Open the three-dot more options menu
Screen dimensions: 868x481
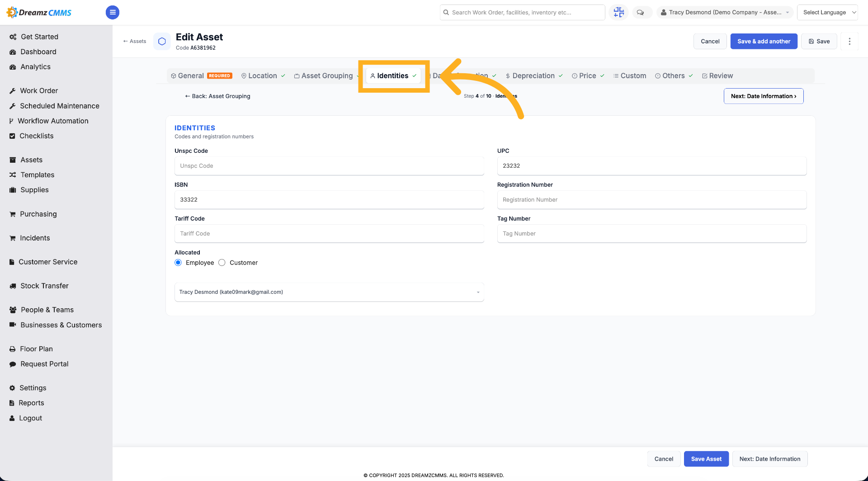click(x=849, y=41)
